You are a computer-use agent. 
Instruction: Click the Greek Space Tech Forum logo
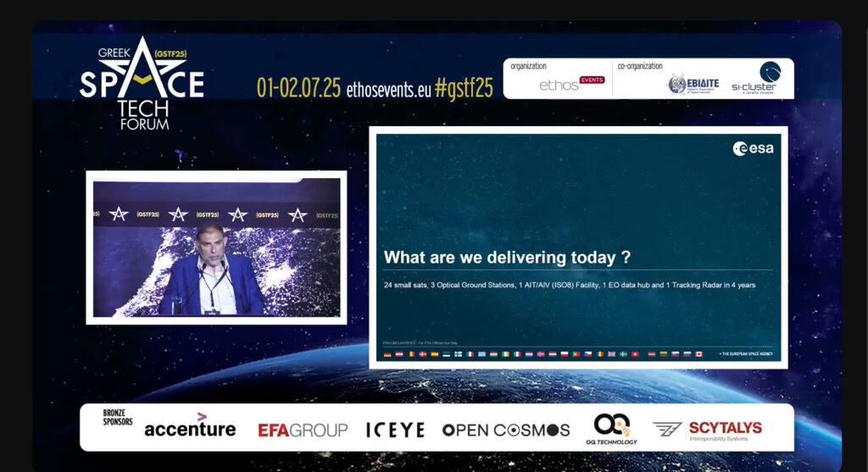(x=142, y=84)
